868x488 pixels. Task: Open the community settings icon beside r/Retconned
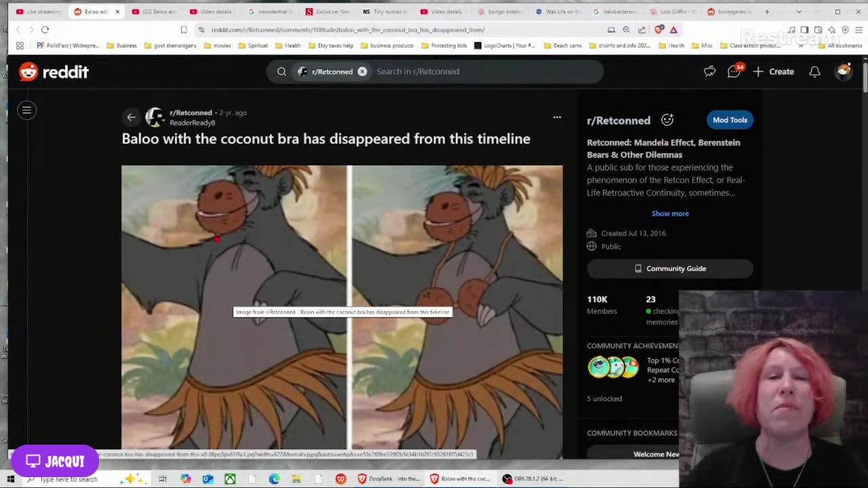[x=667, y=120]
